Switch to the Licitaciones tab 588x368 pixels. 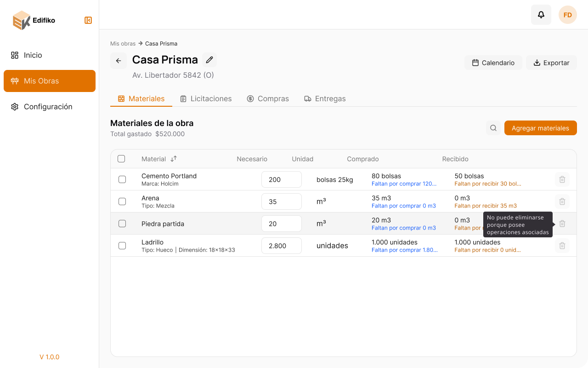click(205, 98)
